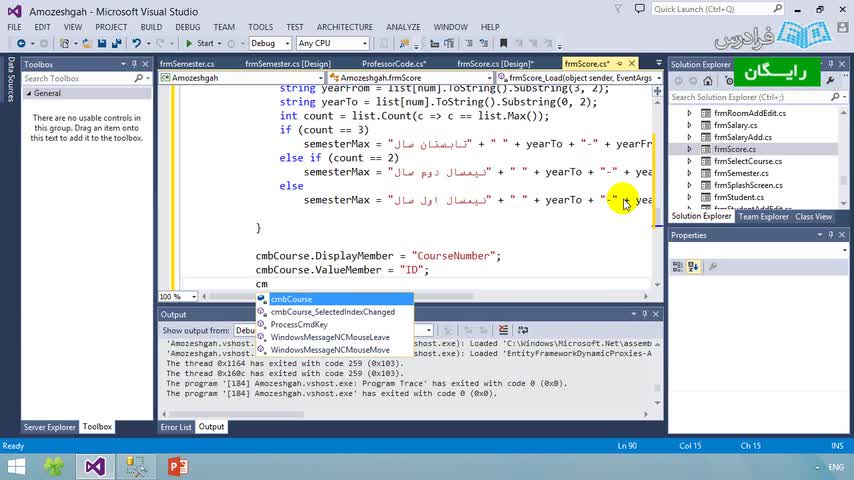Screen dimensions: 854x480
Task: Select cmbCourse_SelectedIndexChanged in IntelliSense list
Action: point(334,312)
